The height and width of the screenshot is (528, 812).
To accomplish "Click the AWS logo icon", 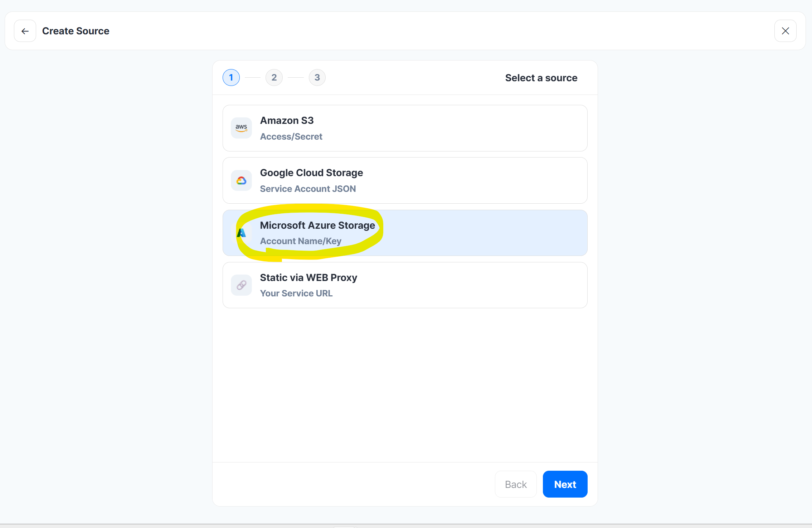I will (241, 128).
